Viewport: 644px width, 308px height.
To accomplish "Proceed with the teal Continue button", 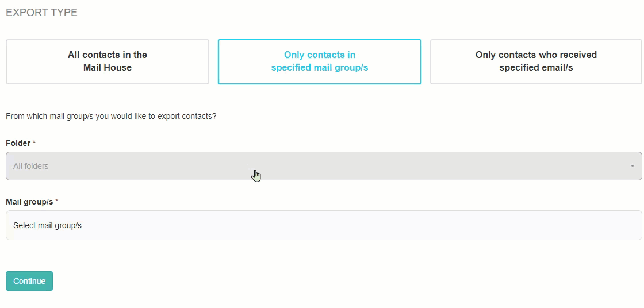I will point(29,281).
